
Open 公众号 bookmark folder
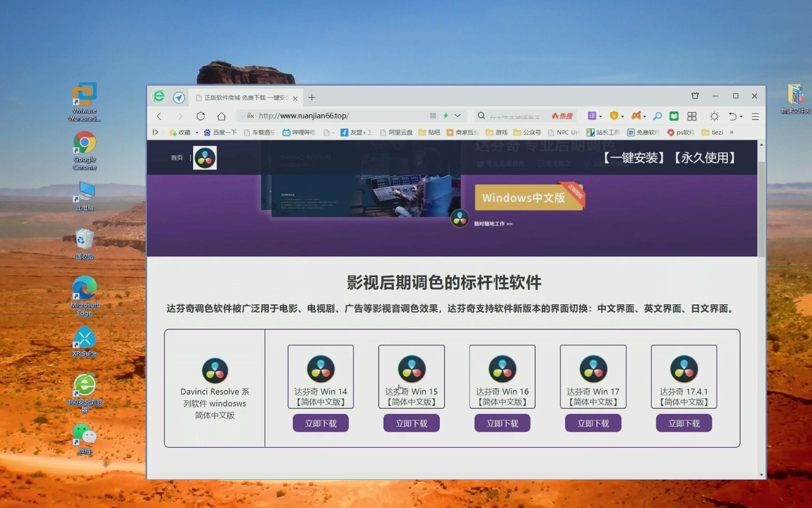point(527,133)
